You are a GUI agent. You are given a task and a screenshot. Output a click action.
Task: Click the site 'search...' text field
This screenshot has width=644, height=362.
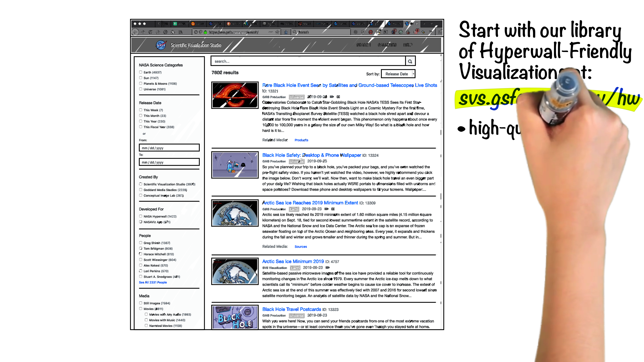coord(308,61)
